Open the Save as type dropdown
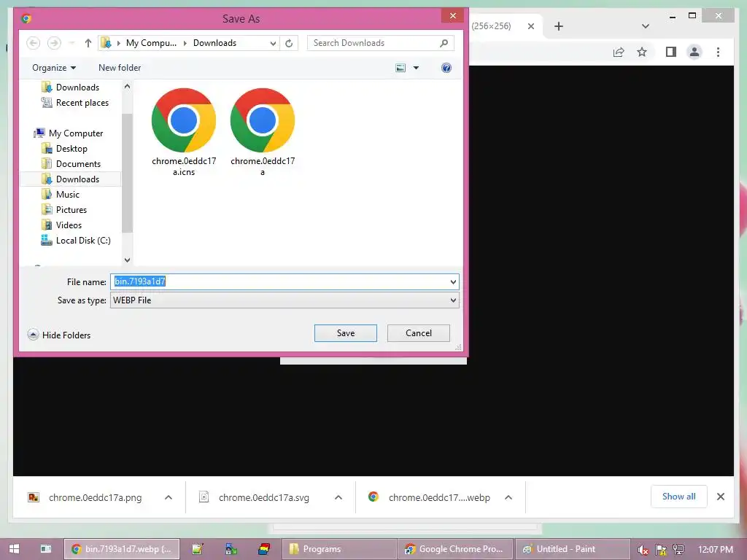The image size is (747, 560). (285, 300)
